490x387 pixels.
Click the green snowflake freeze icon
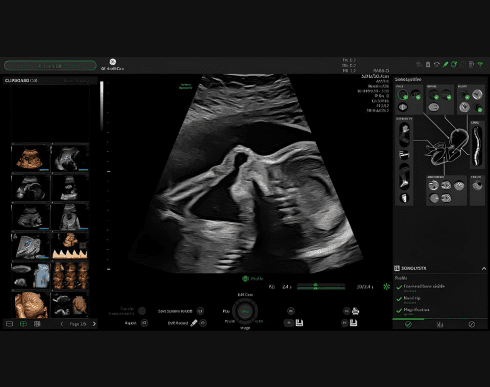pyautogui.click(x=386, y=286)
